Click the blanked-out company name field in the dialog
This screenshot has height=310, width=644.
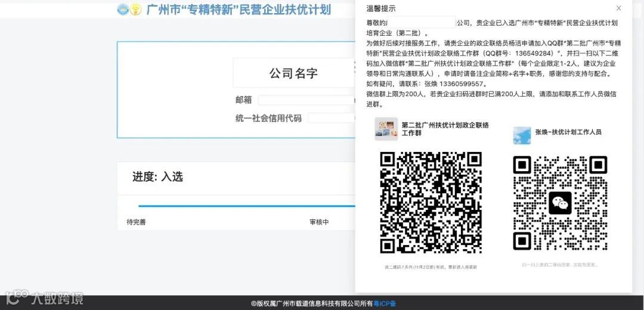422,23
